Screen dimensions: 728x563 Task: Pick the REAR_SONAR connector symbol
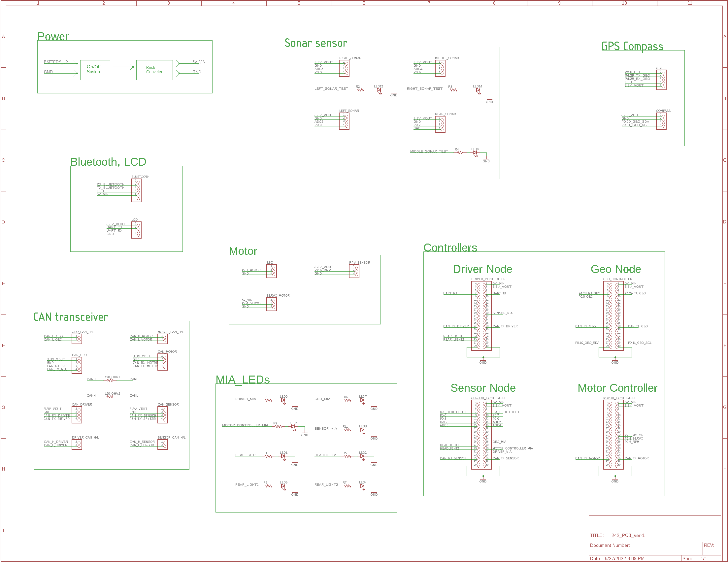440,124
